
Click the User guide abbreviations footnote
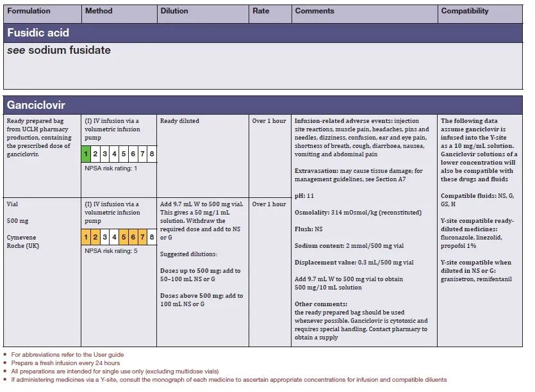coord(67,354)
